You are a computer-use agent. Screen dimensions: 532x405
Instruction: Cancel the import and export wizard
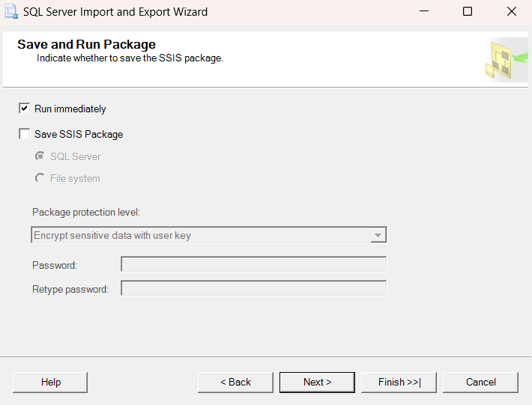tap(480, 383)
